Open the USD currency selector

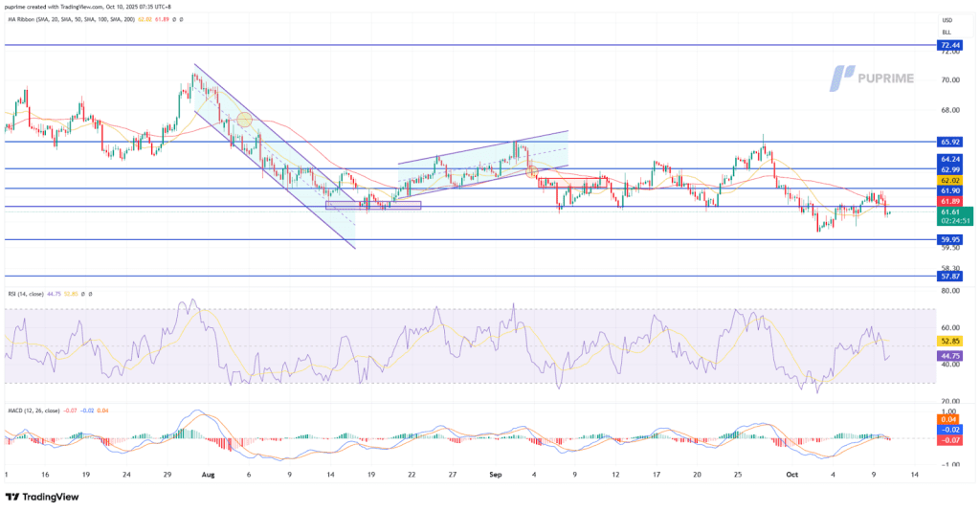pyautogui.click(x=947, y=20)
